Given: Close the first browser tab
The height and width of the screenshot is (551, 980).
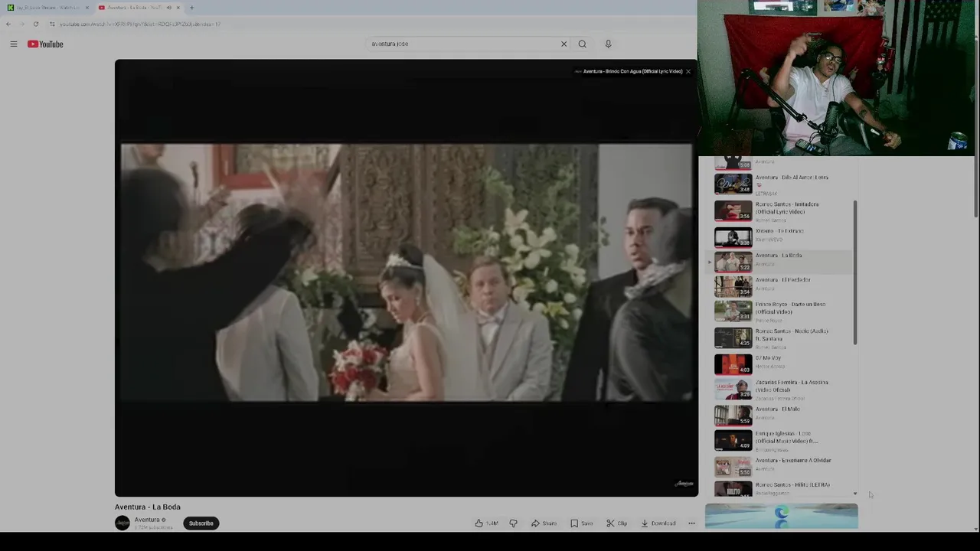Looking at the screenshot, I should pos(87,8).
